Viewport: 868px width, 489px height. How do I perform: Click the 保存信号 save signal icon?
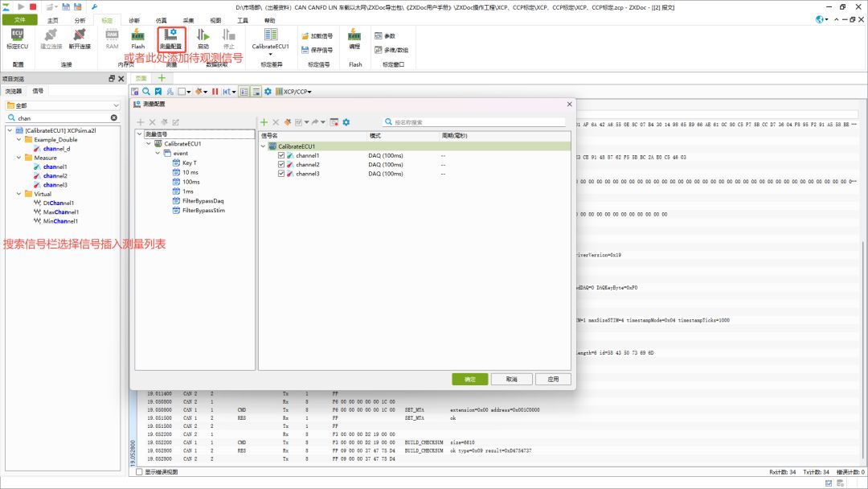(x=317, y=50)
